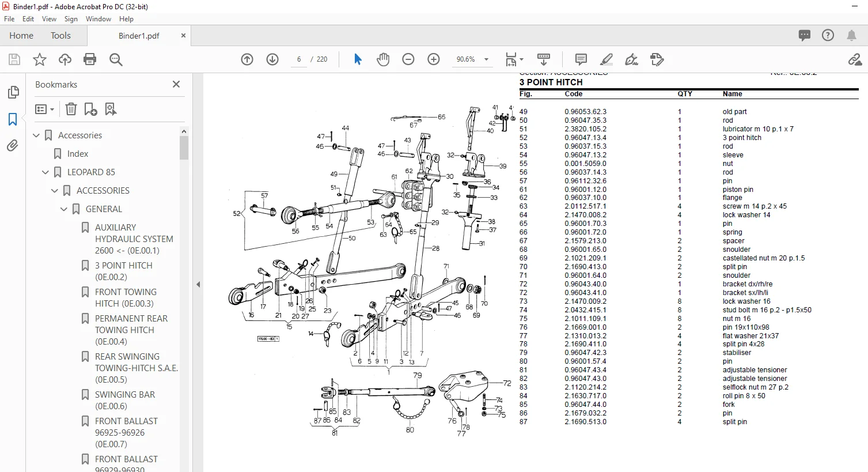
Task: Open the chat notifications bubble icon
Action: pyautogui.click(x=805, y=35)
